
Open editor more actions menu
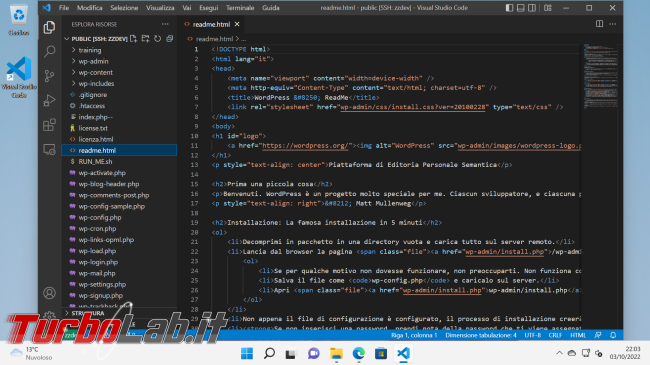tap(613, 24)
